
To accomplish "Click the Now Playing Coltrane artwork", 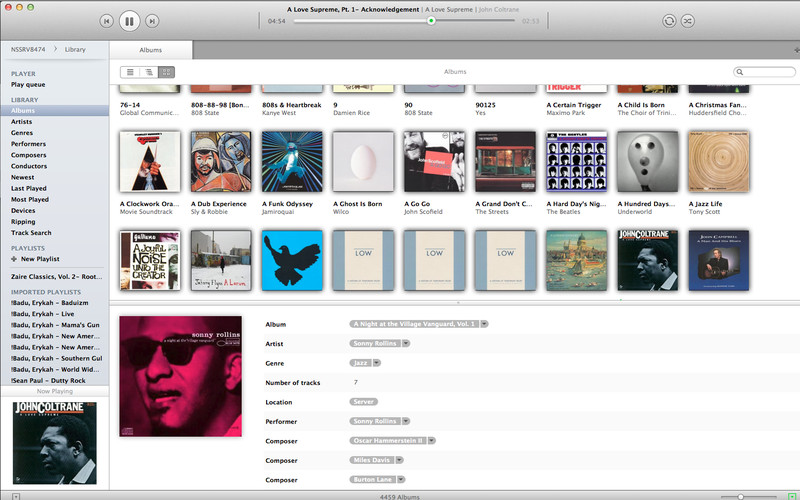I will click(55, 442).
